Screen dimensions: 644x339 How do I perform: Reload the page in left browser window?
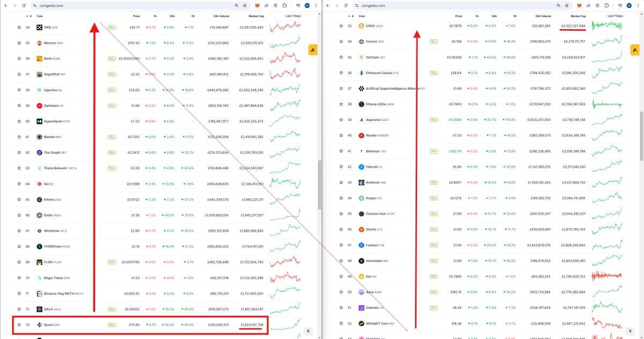24,5
